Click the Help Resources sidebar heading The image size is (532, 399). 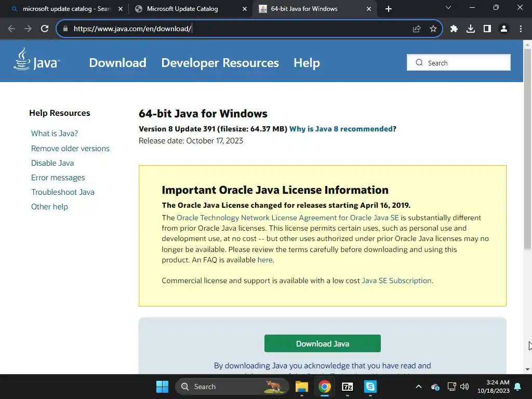(x=59, y=113)
